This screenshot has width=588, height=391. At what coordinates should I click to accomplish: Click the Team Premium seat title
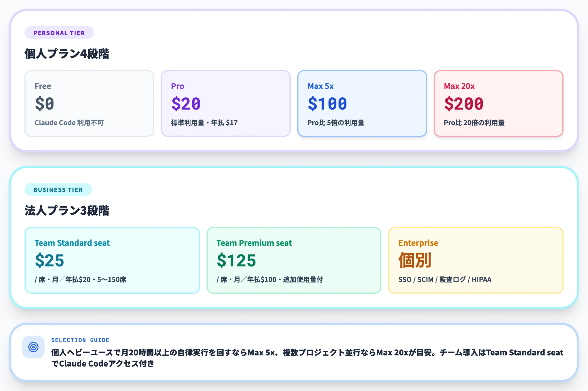(254, 243)
